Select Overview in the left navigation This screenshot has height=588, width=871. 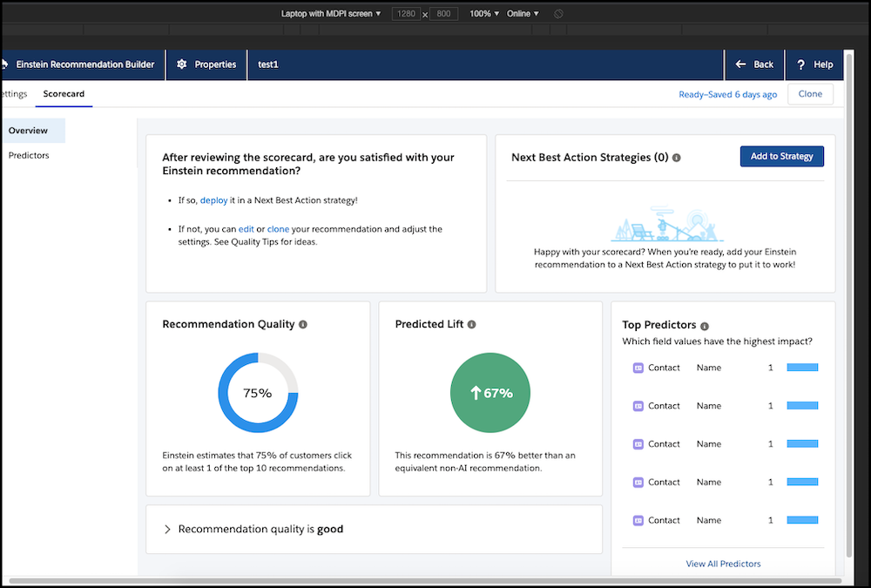pos(33,131)
